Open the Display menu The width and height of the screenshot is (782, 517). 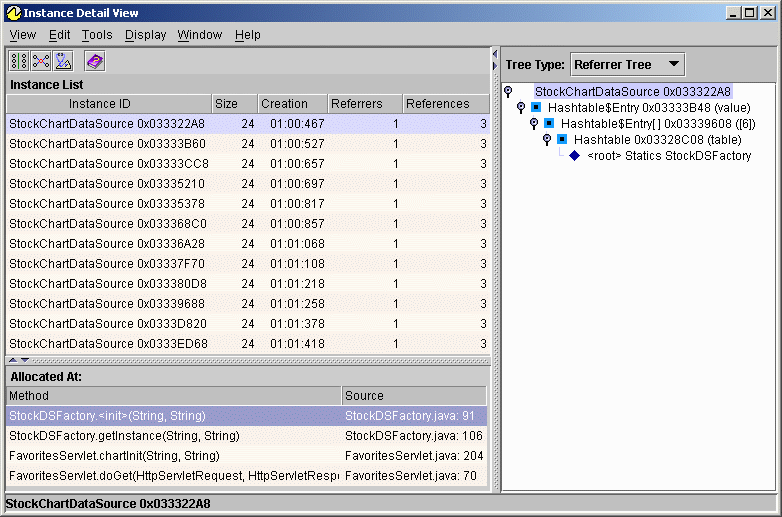point(145,35)
